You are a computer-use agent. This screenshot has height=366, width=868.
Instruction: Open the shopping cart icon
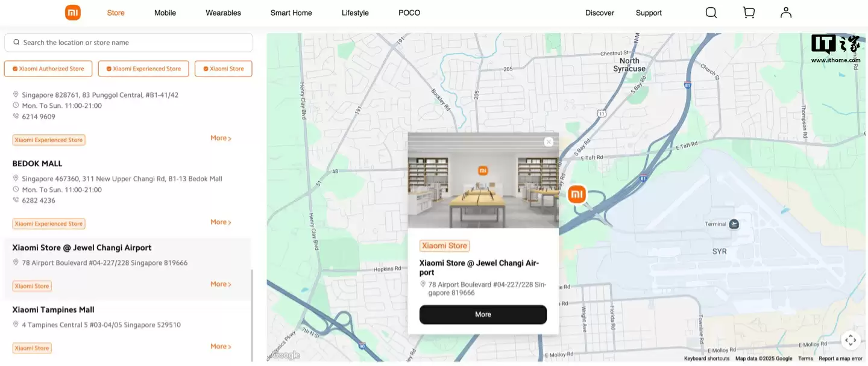coord(749,13)
